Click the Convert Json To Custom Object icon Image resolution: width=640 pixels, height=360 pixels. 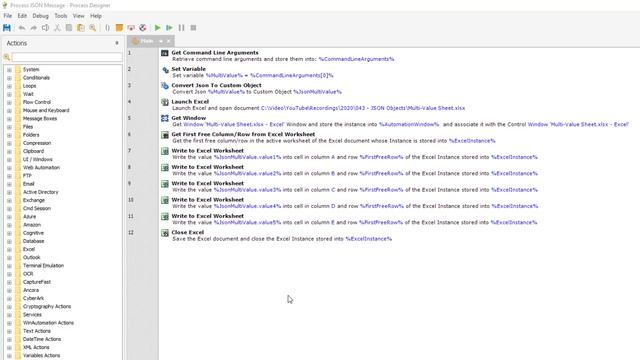click(165, 86)
